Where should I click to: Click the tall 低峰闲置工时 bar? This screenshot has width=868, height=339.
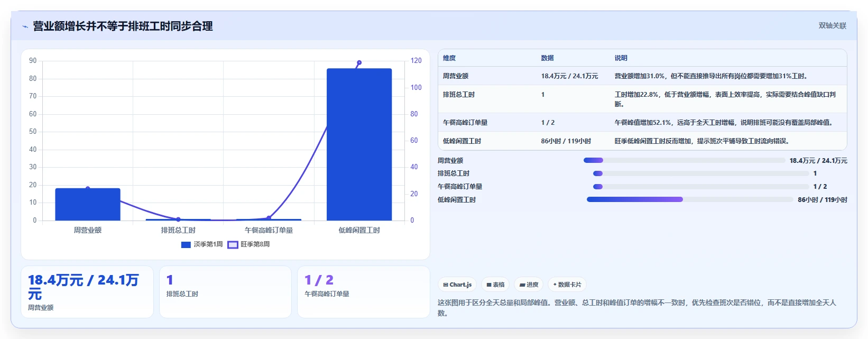(359, 144)
